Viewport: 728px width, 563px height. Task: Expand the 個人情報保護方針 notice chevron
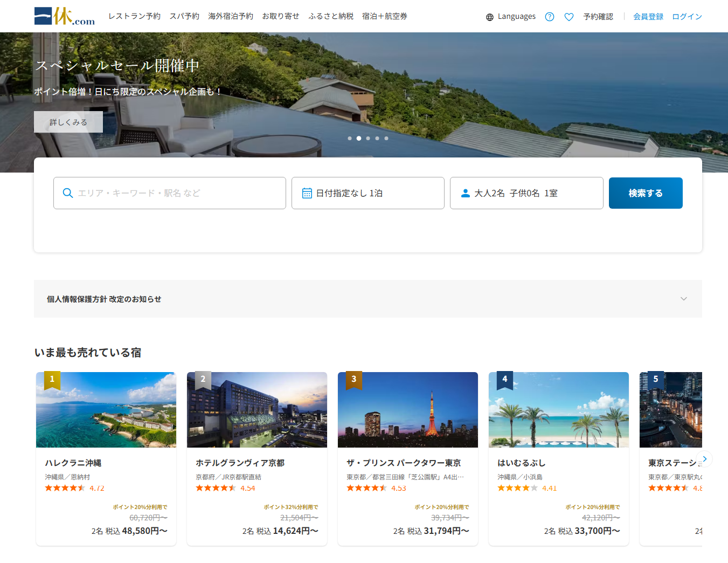(683, 299)
